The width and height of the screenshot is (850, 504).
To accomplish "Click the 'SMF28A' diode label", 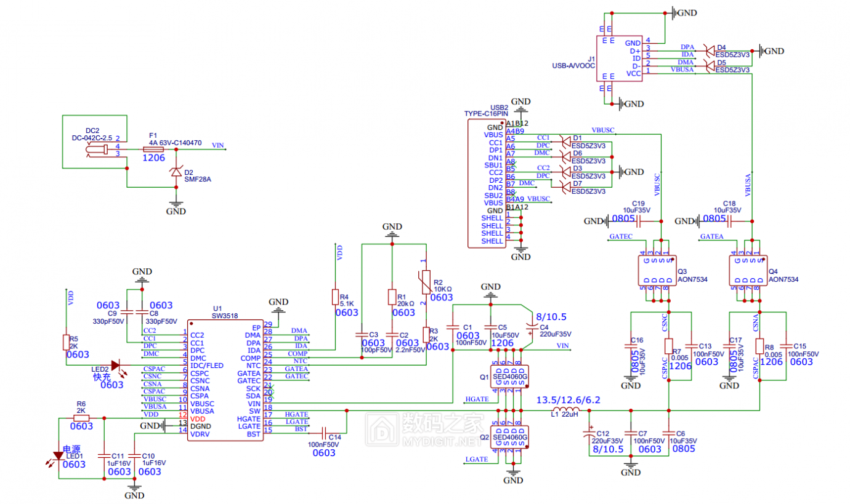I will (198, 180).
